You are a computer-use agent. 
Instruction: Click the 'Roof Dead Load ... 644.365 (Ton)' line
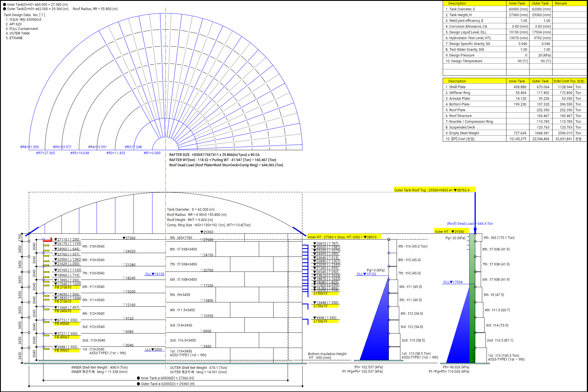(226, 165)
